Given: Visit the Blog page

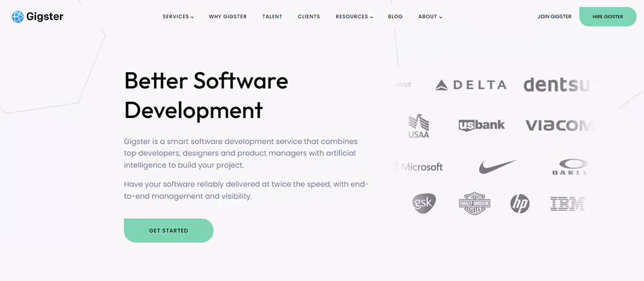Looking at the screenshot, I should pyautogui.click(x=395, y=17).
